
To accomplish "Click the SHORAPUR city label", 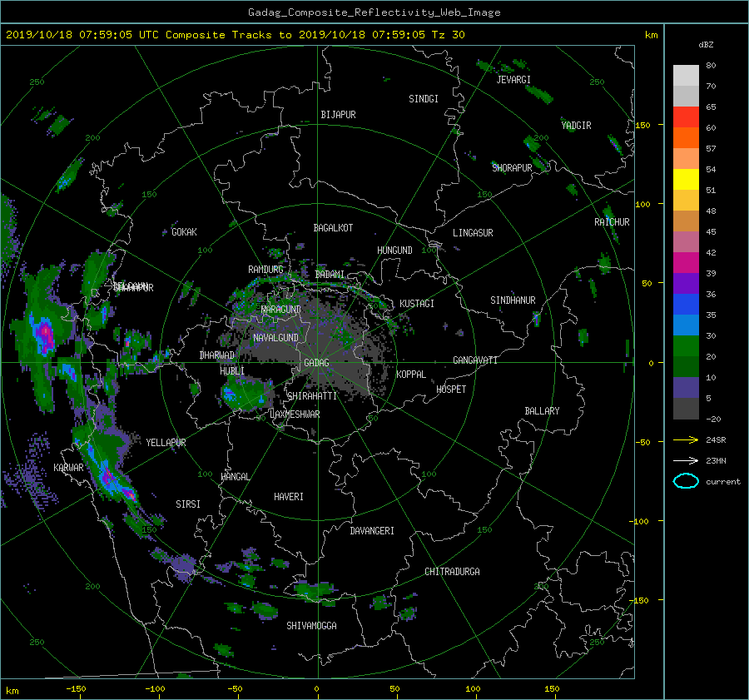I will (x=512, y=167).
